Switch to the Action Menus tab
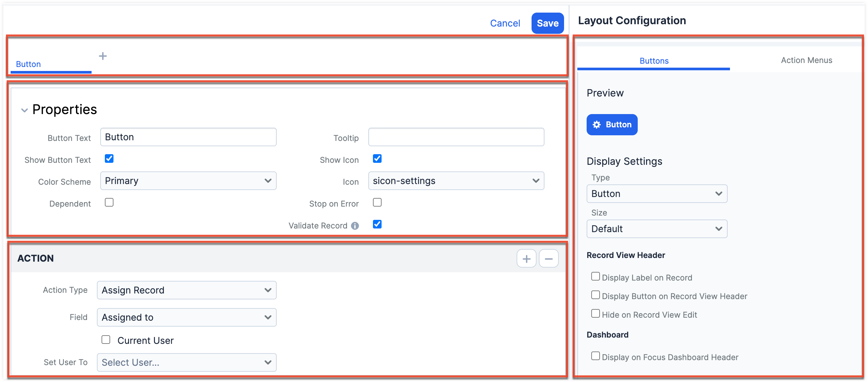 coord(806,60)
